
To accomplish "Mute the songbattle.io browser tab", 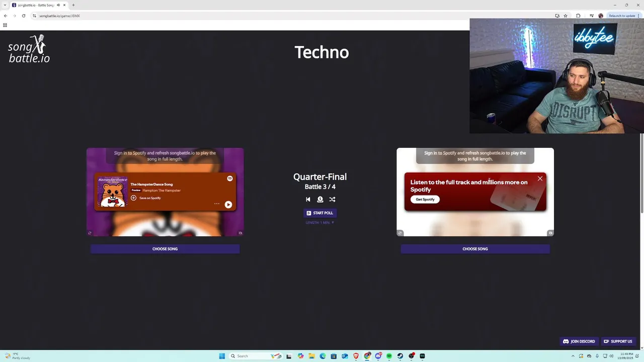I will [x=58, y=5].
